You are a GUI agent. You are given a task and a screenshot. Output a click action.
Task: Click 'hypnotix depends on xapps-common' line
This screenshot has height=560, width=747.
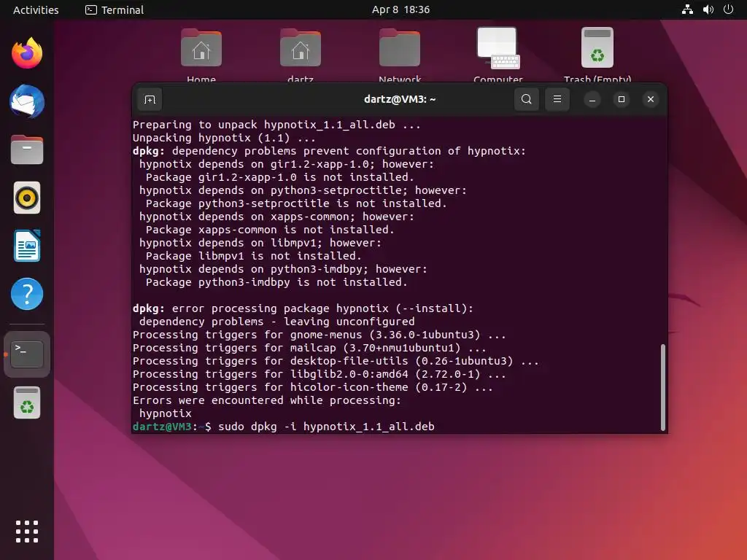pos(276,217)
